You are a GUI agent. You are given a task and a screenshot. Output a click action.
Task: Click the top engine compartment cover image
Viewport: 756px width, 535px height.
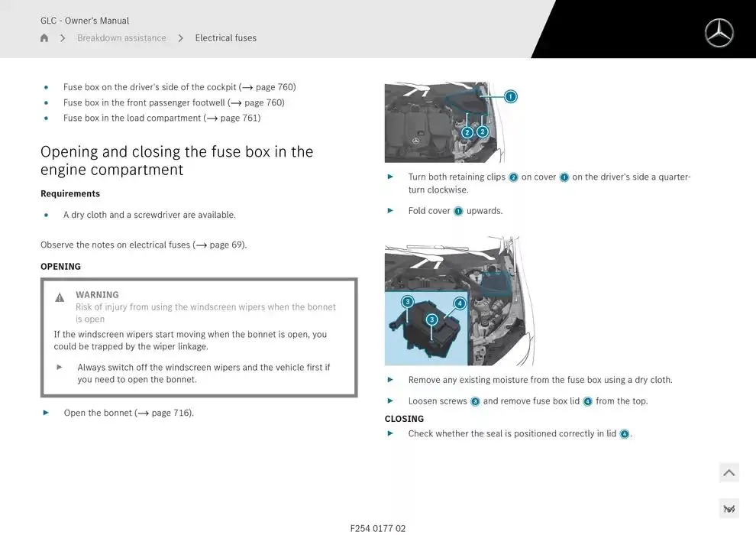tap(439, 122)
